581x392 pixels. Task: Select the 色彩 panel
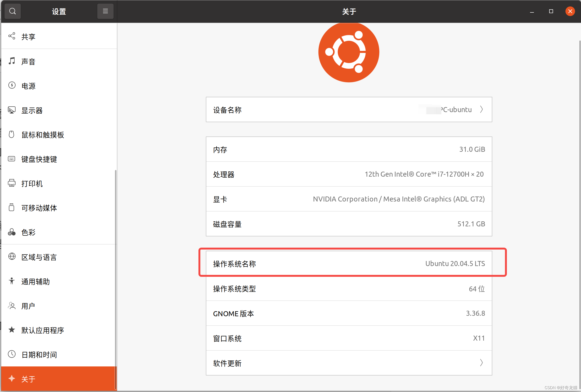click(59, 232)
